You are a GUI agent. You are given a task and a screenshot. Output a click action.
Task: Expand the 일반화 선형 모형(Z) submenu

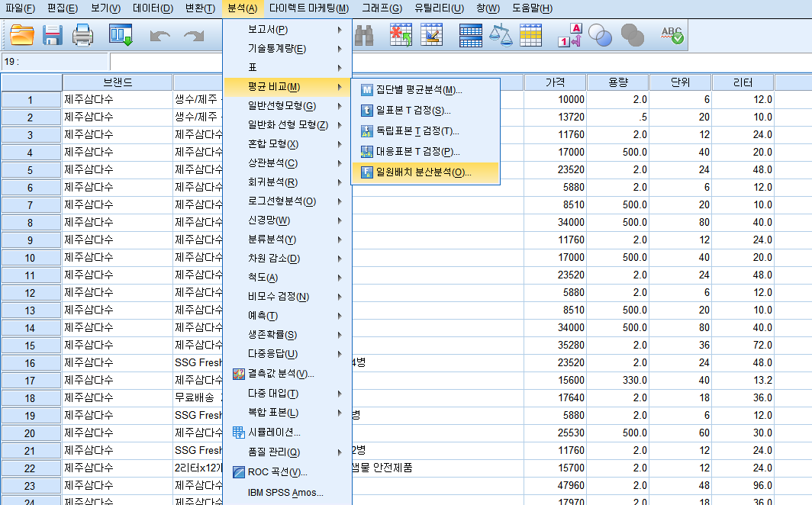(x=288, y=125)
